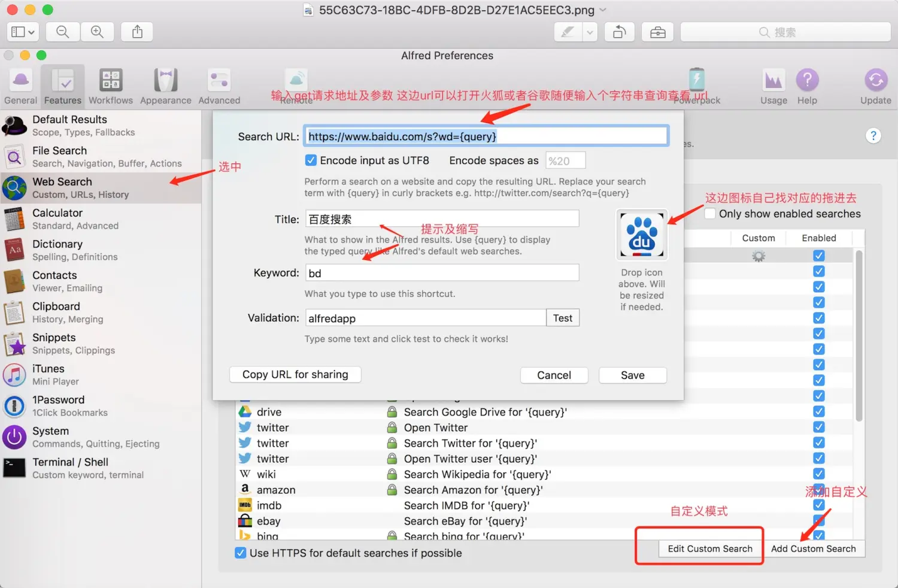Click Add Custom Search button
Viewport: 898px width, 588px height.
pyautogui.click(x=814, y=548)
